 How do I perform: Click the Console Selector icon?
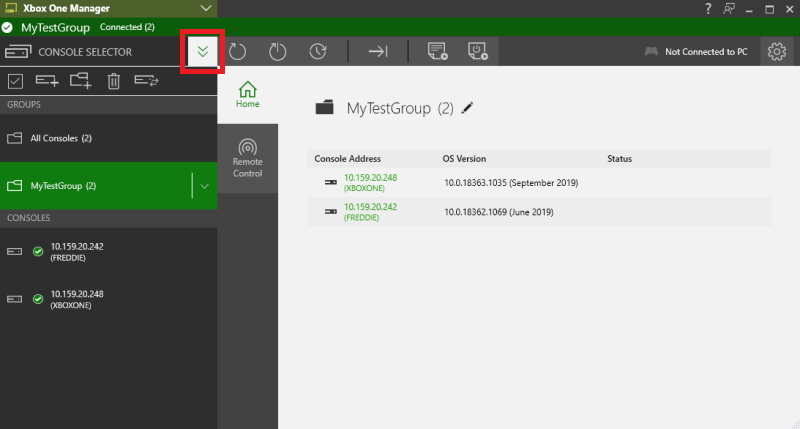click(x=18, y=52)
